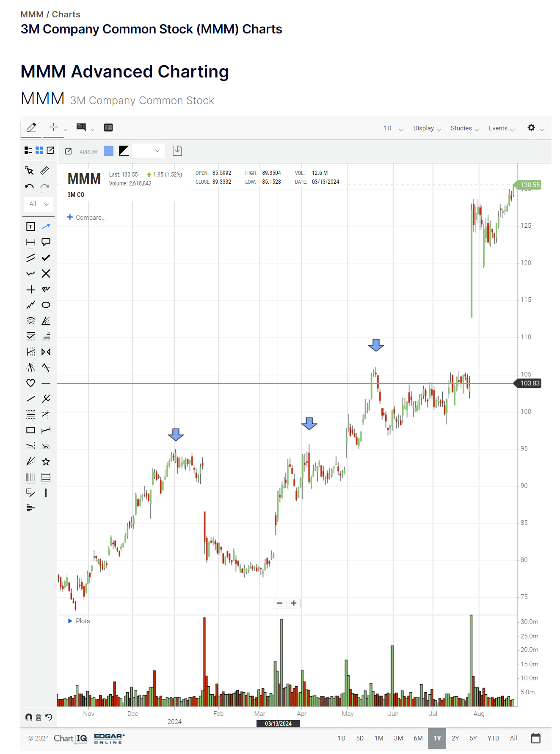Set range to 5Y

[x=473, y=738]
